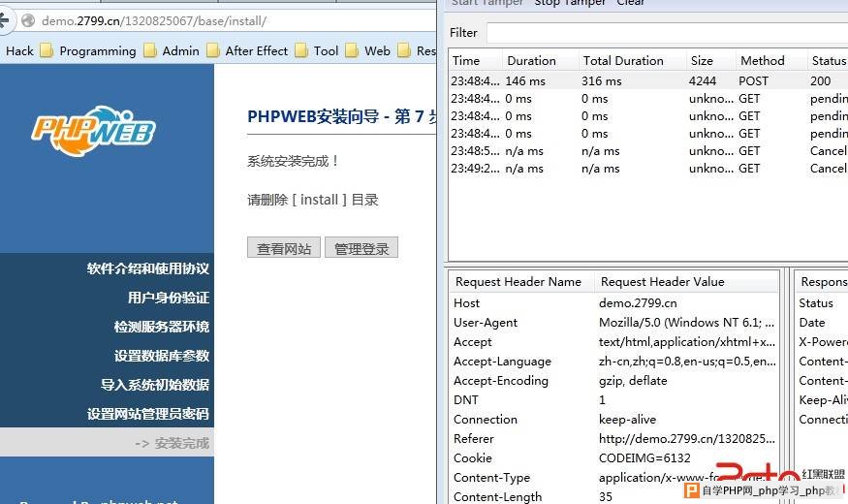Viewport: 848px width, 504px height.
Task: Click Start Tamper in Tamper Data
Action: (487, 3)
